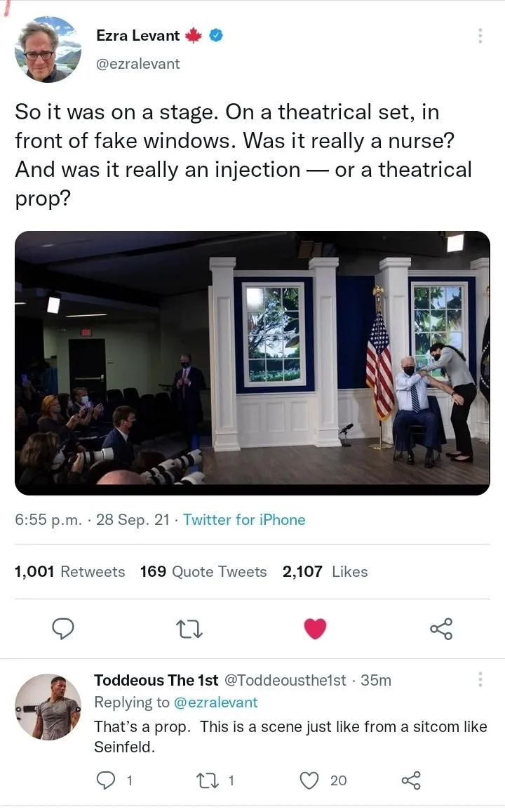Image resolution: width=505 pixels, height=812 pixels.
Task: View the 169 Quote Tweets
Action: coord(203,572)
